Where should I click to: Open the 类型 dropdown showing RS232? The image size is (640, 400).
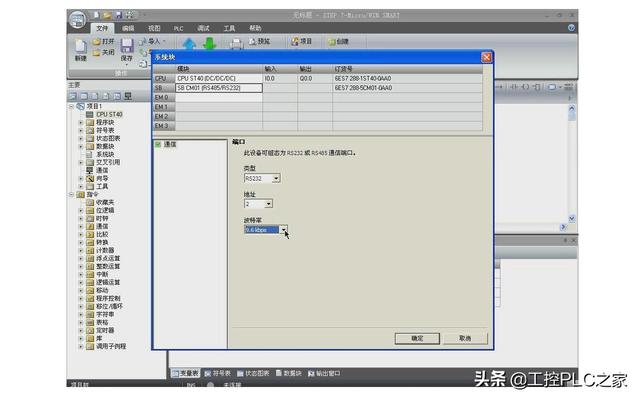(x=276, y=178)
